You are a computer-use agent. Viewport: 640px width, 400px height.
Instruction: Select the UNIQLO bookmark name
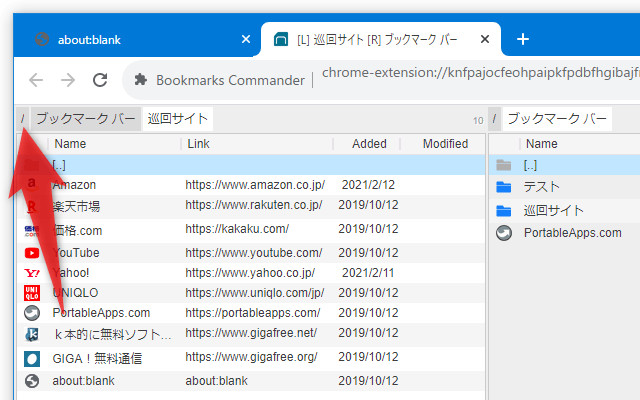[x=76, y=293]
